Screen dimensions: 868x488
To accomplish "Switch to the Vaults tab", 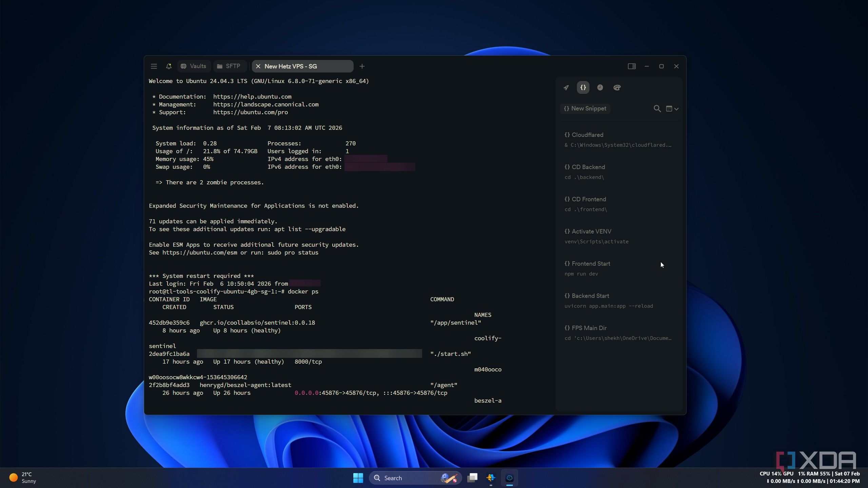I will (194, 66).
